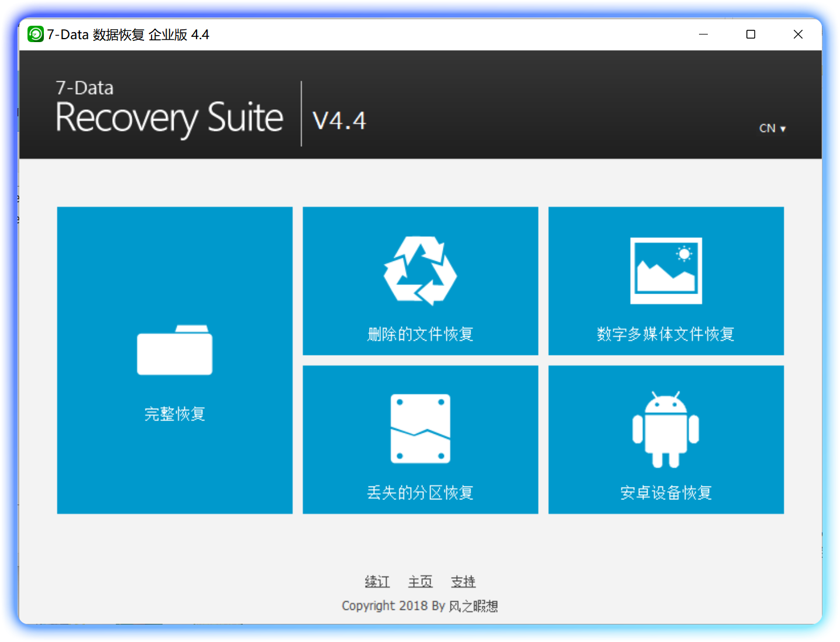Image resolution: width=840 pixels, height=642 pixels.
Task: Choose 丢失的分区恢复 label
Action: pyautogui.click(x=420, y=492)
